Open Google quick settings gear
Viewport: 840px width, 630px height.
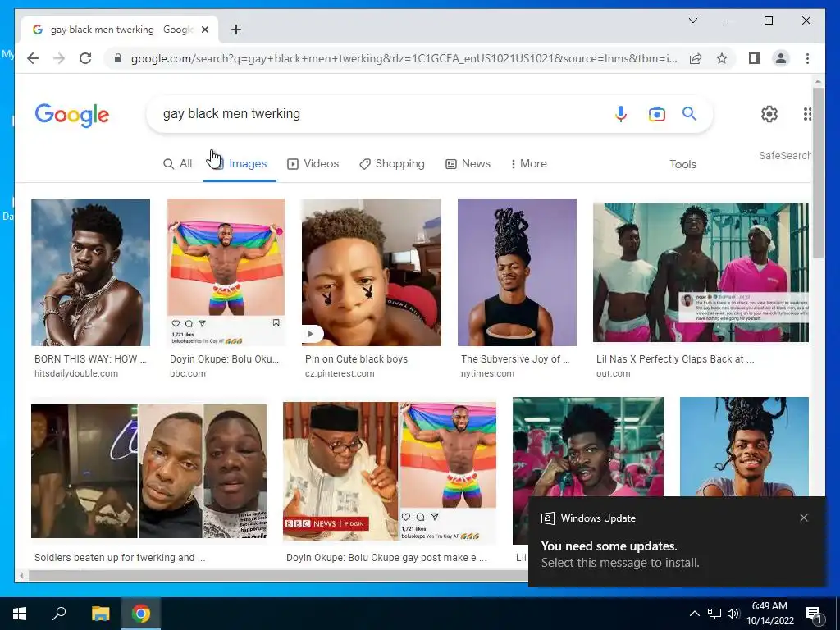point(769,113)
